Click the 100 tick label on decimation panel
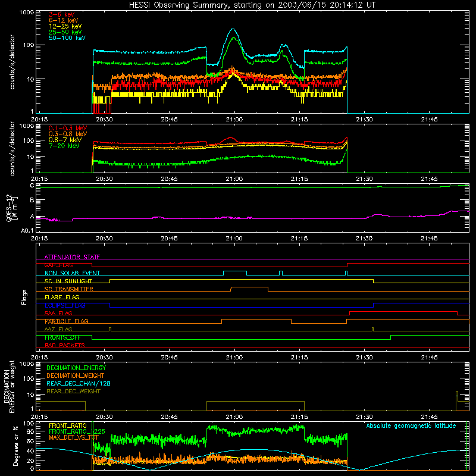 [29, 378]
